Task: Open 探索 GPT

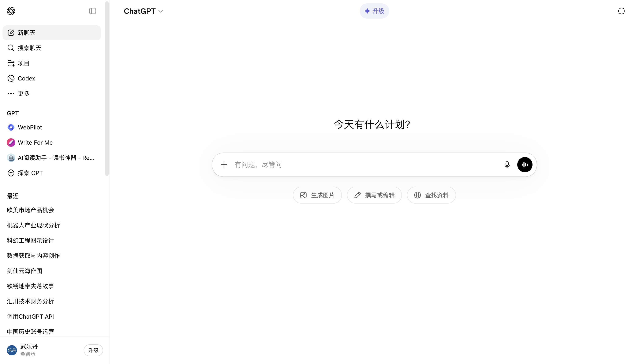Action: pos(52,173)
